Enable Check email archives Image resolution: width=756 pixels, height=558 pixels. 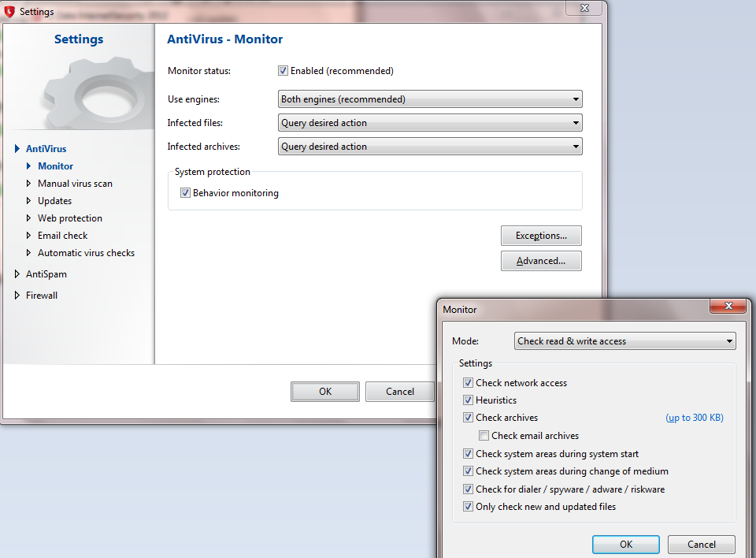(x=484, y=435)
